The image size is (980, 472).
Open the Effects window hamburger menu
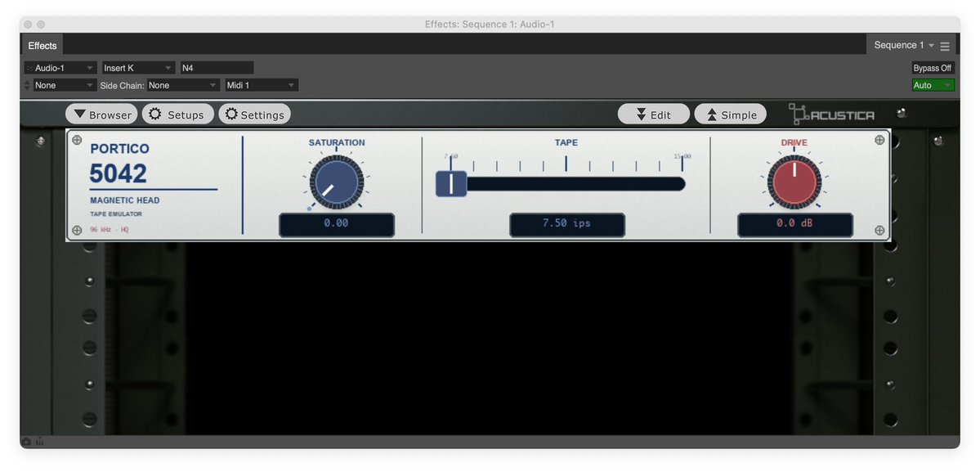944,46
